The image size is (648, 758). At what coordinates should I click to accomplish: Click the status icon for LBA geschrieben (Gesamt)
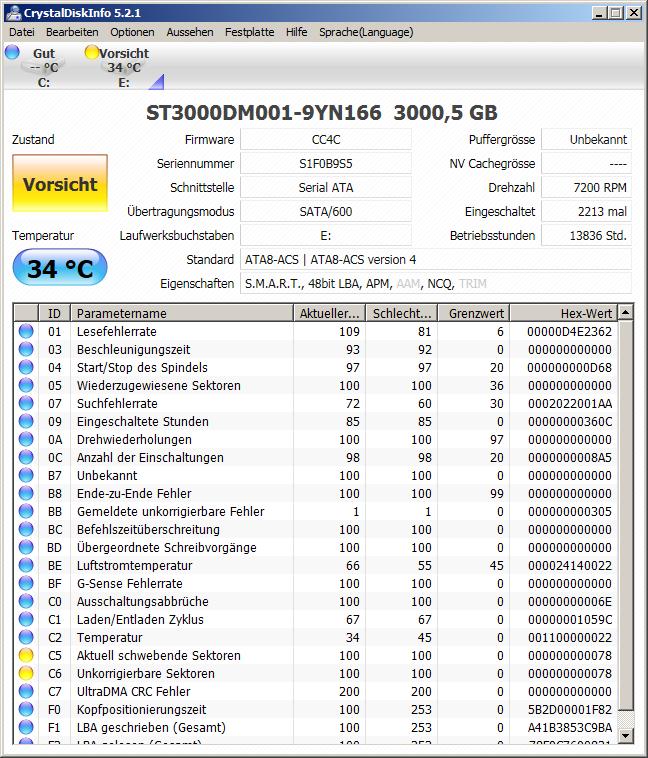coord(26,727)
